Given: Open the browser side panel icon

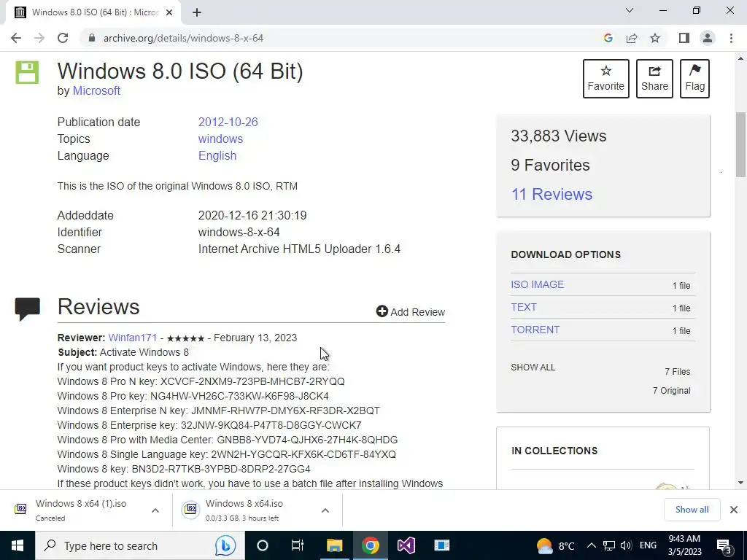Looking at the screenshot, I should (x=684, y=38).
